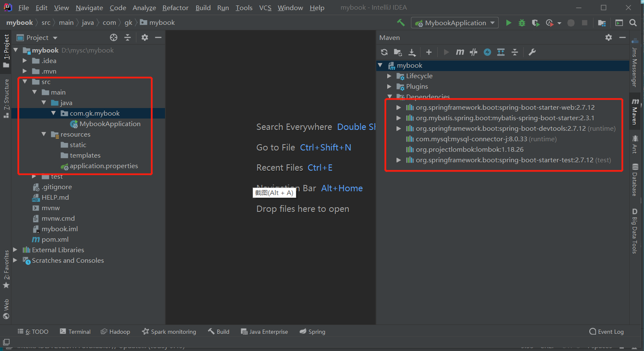
Task: Click the Build Project hammer icon
Action: pos(401,23)
